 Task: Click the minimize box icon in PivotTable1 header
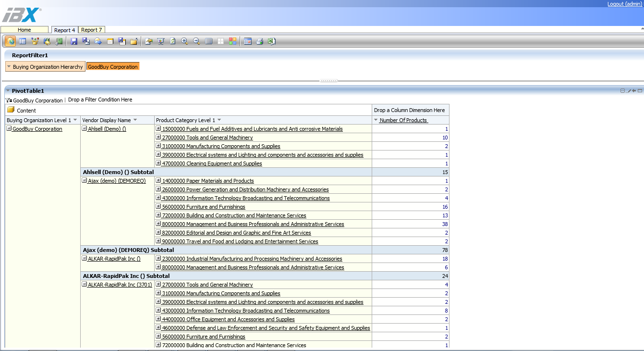coord(622,90)
